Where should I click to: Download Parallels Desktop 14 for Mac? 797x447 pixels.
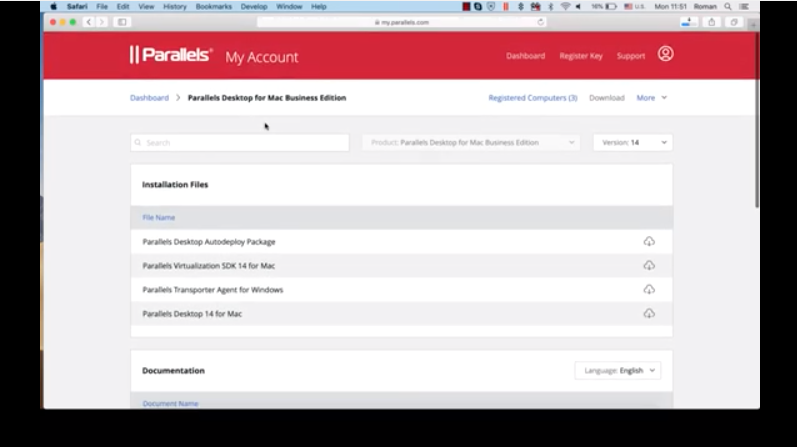click(x=649, y=313)
